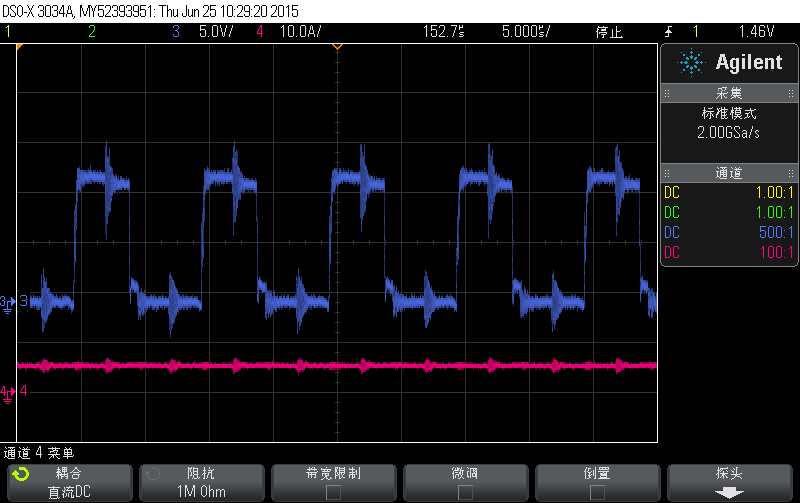
Task: Toggle the 微调 fine adjust checkbox
Action: point(465,492)
